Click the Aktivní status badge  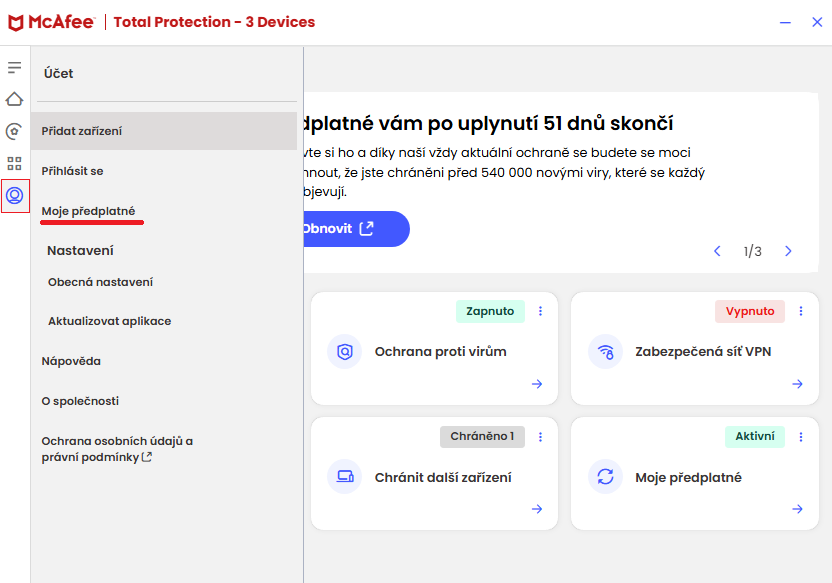755,437
